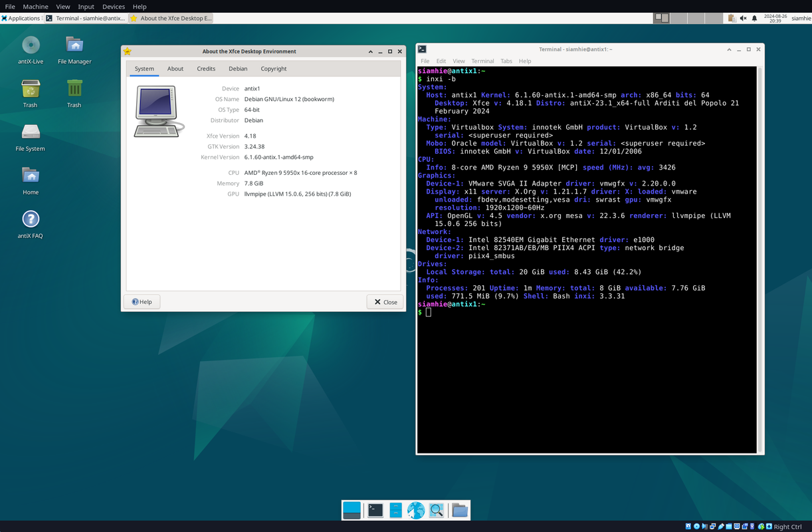Click the VirtualBox audio status icon
Image resolution: width=812 pixels, height=532 pixels.
[x=704, y=527]
